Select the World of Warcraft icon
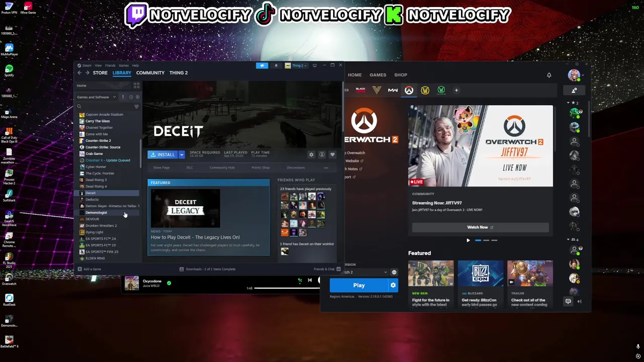This screenshot has width=644, height=362. (x=425, y=90)
